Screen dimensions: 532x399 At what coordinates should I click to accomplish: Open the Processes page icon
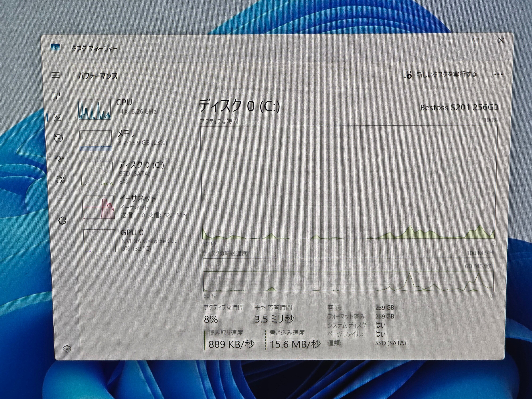[56, 96]
